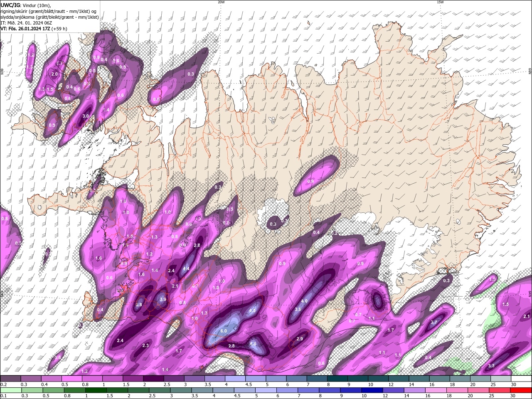Click the '2.0' value on the map

click(x=54, y=74)
